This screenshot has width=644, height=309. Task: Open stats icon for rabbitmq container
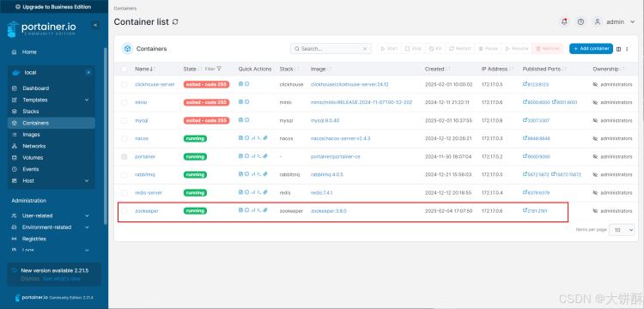[x=253, y=174]
